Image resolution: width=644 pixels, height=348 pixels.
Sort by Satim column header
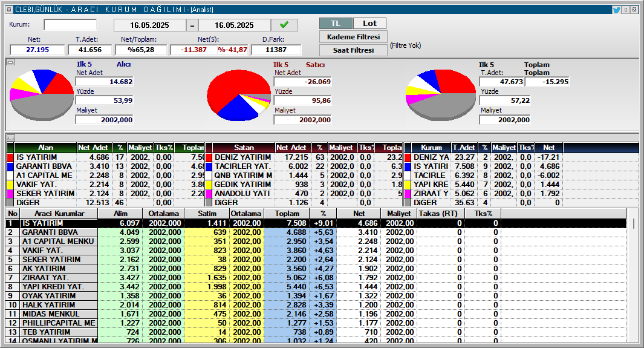[207, 214]
